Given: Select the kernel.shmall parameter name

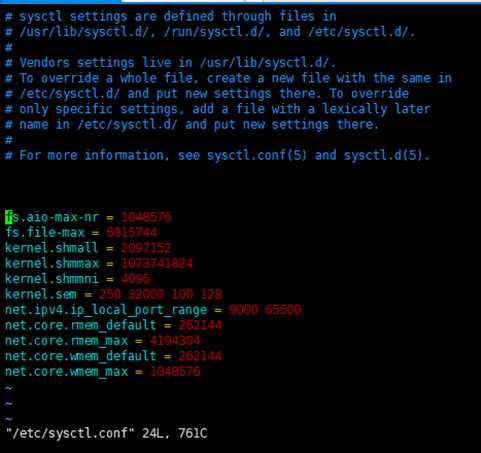Looking at the screenshot, I should [x=52, y=248].
